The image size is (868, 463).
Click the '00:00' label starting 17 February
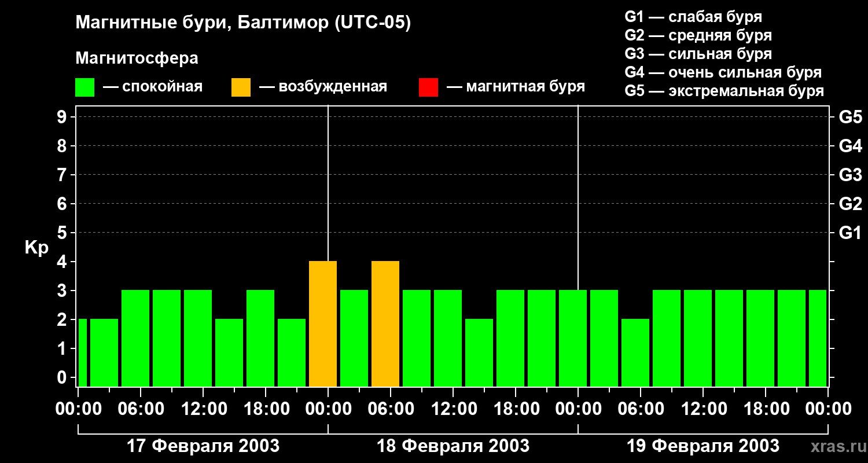[x=78, y=409]
